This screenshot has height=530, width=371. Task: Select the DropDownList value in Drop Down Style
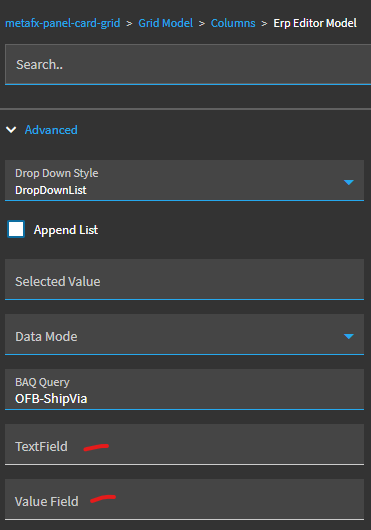point(51,190)
